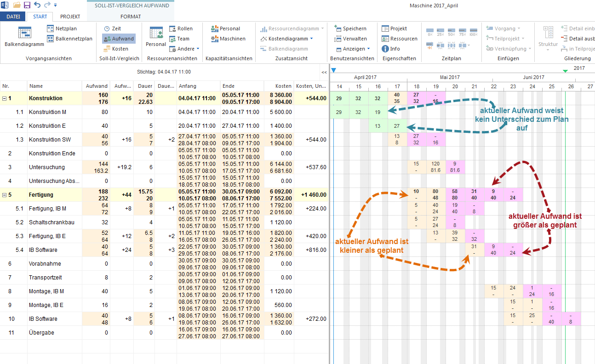The height and width of the screenshot is (364, 595).
Task: Set progress to 100%
Action: coord(474,32)
